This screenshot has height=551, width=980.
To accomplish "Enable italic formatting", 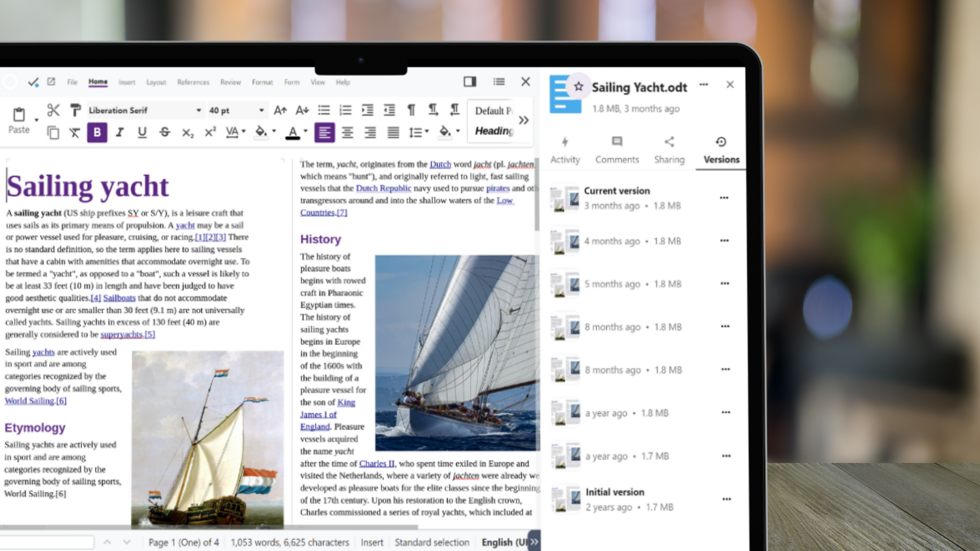I will click(119, 132).
